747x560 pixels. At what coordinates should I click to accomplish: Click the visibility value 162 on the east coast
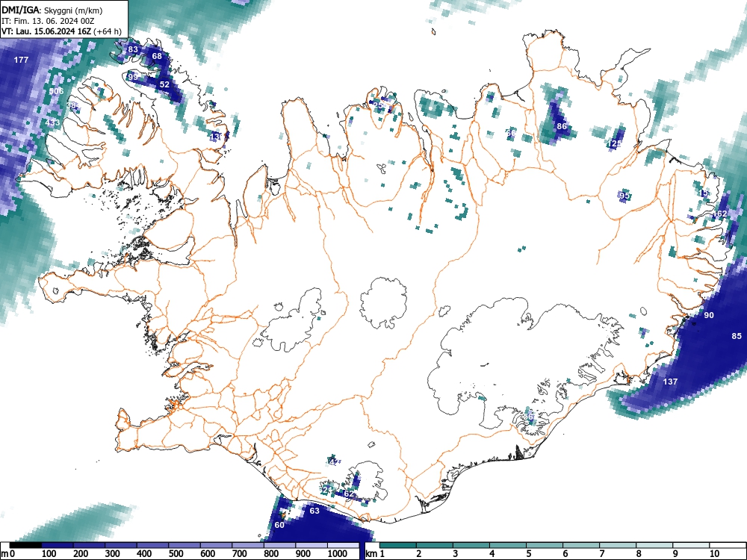(x=719, y=214)
